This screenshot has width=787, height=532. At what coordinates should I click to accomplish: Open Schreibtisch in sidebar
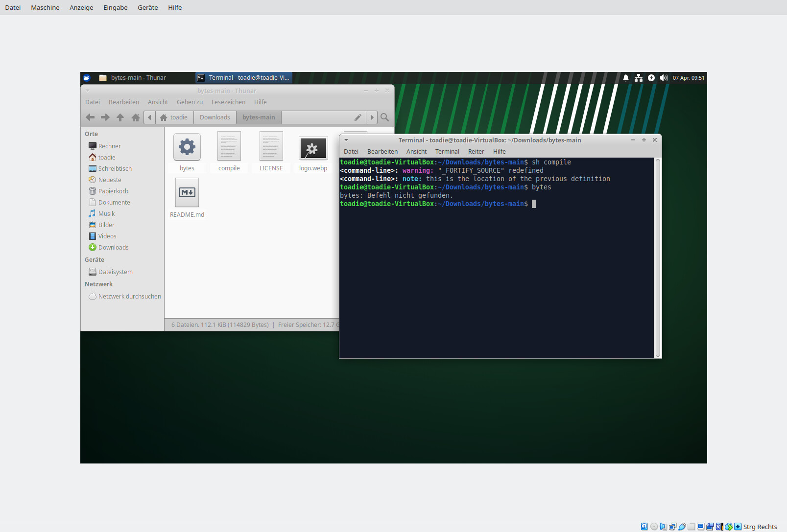coord(115,168)
